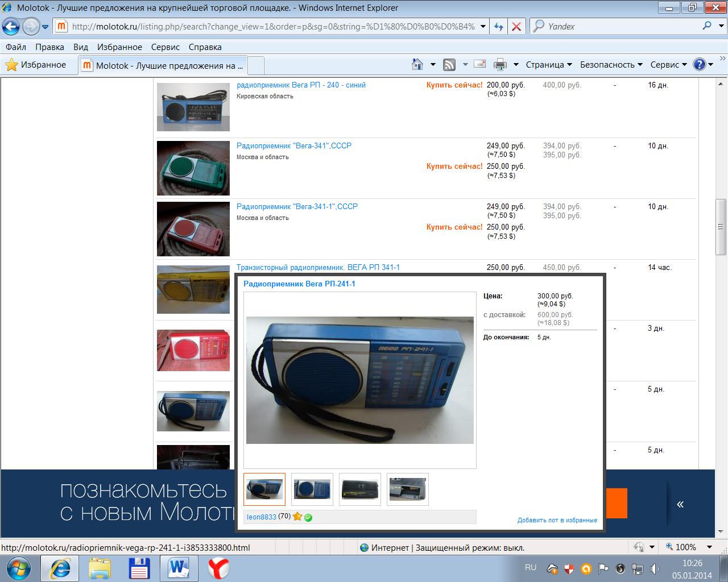Open the Избранное favorites star button
The height and width of the screenshot is (582, 728).
[x=36, y=65]
